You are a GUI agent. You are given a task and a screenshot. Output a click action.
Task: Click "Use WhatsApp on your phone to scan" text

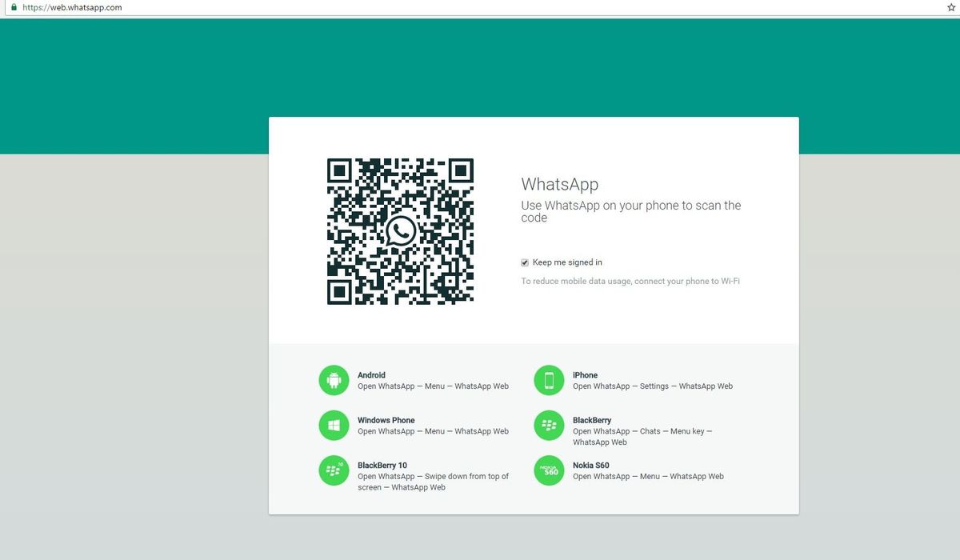pos(631,211)
